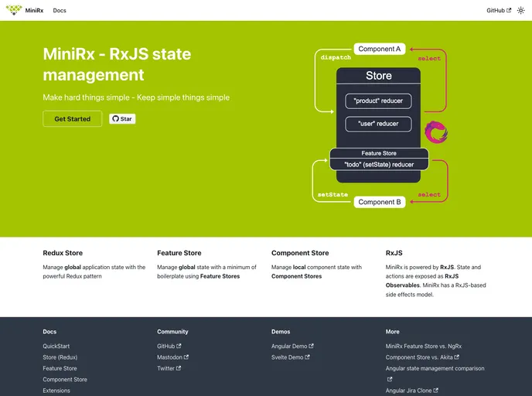Open Component Store vs. Akita link
The width and height of the screenshot is (532, 396).
422,357
